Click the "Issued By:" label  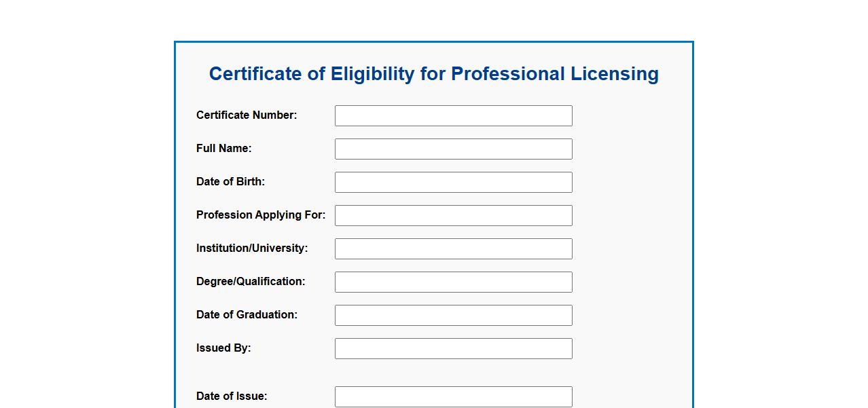[x=223, y=348]
